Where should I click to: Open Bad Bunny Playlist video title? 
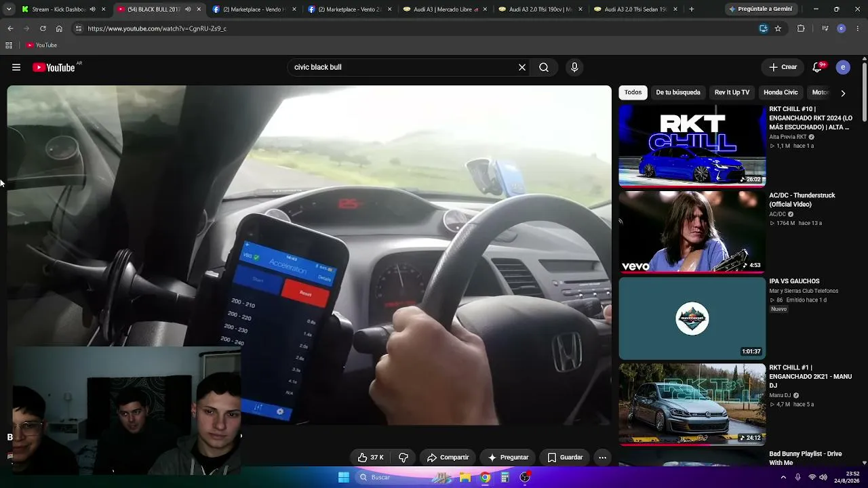806,458
